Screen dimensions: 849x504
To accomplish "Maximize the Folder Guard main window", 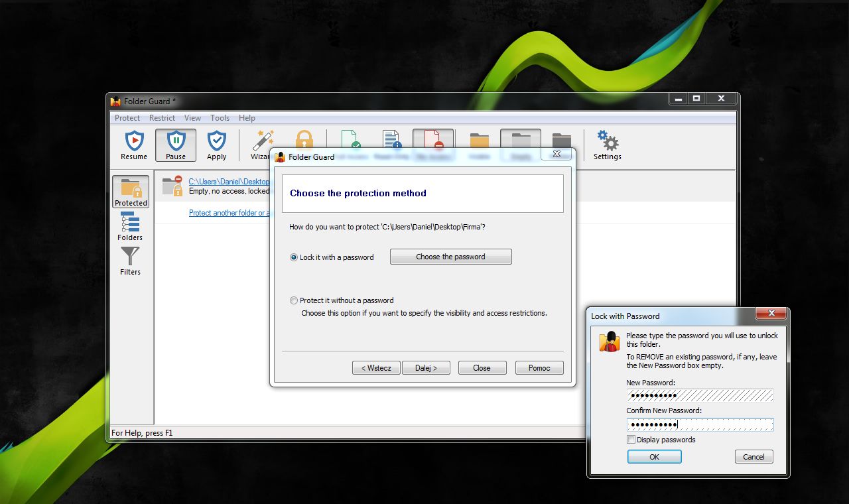I will pos(696,98).
